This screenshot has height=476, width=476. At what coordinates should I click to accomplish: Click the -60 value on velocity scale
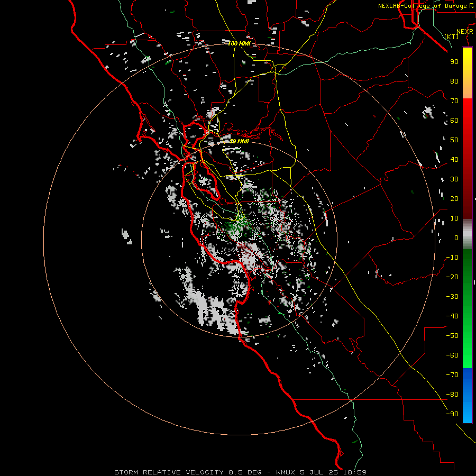(452, 355)
